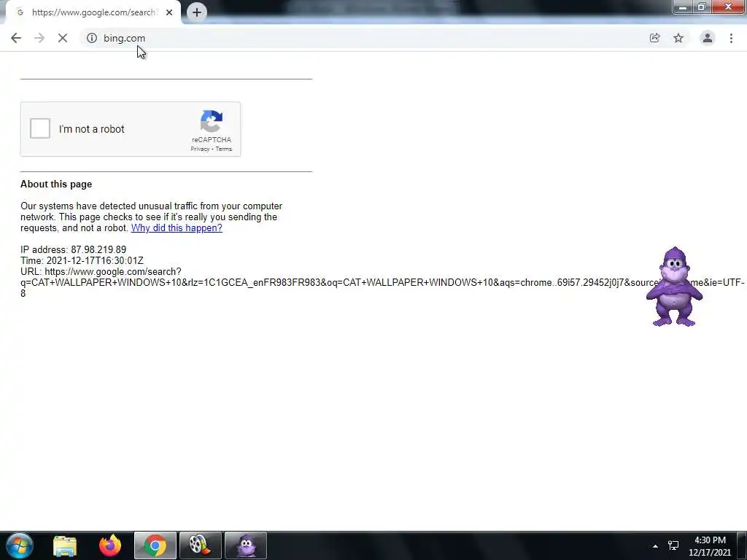747x560 pixels.
Task: Share this page icon
Action: click(x=654, y=38)
